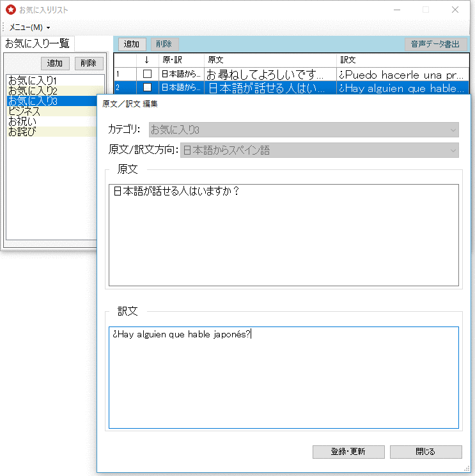
Task: Select お詫び category in the list
Action: point(22,132)
